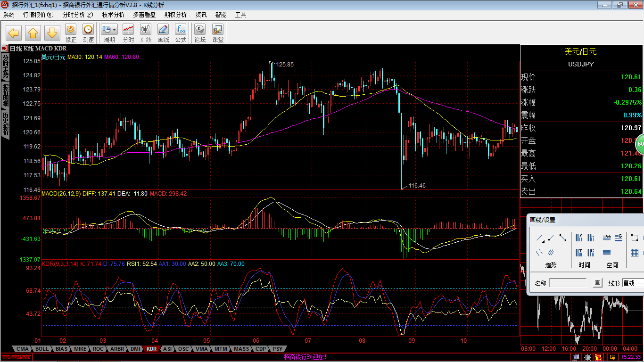The width and height of the screenshot is (644, 362).
Task: Open the 期权分析 menu
Action: [x=175, y=15]
